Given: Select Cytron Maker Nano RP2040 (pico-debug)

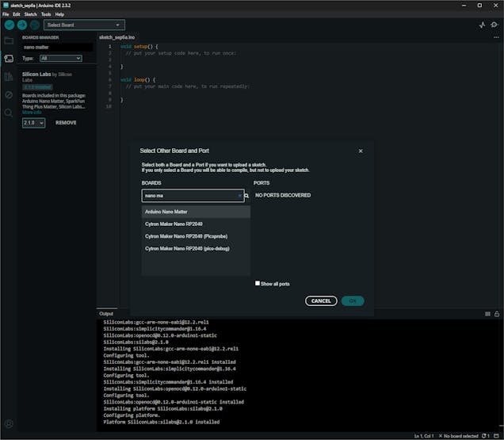Looking at the screenshot, I should point(196,249).
